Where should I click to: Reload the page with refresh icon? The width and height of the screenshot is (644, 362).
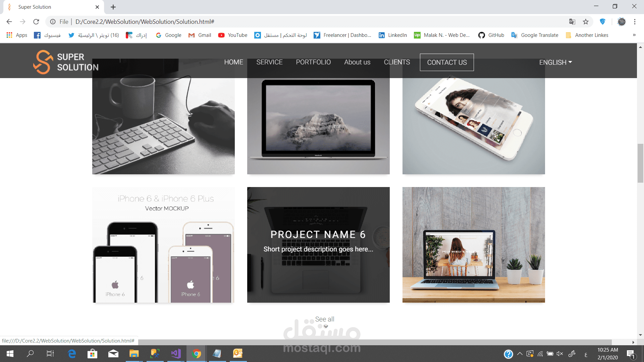36,22
